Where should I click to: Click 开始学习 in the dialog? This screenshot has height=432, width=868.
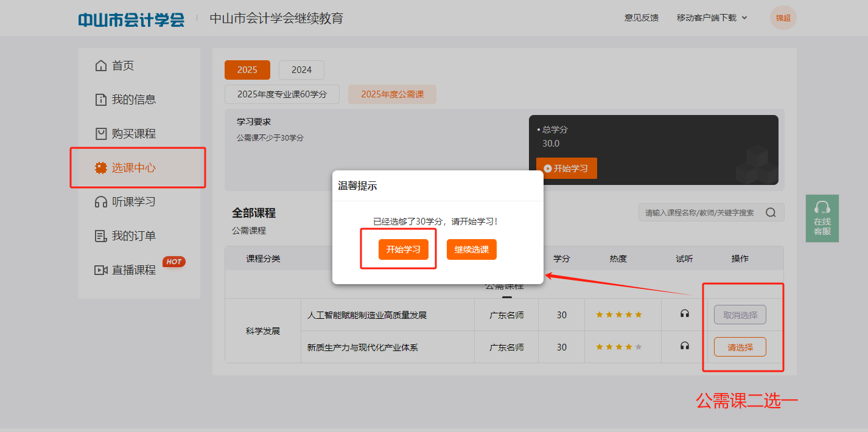(403, 249)
